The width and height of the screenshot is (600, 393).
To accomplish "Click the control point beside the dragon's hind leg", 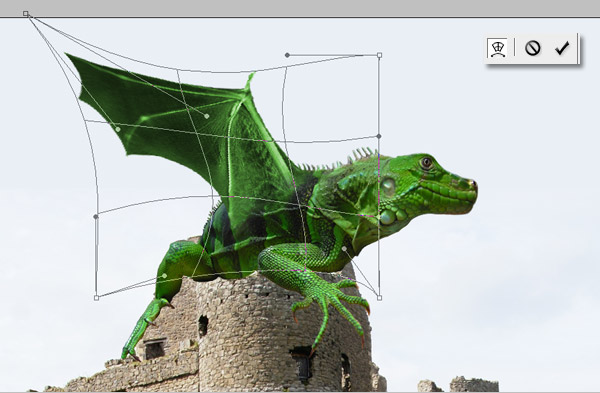I will pyautogui.click(x=165, y=276).
